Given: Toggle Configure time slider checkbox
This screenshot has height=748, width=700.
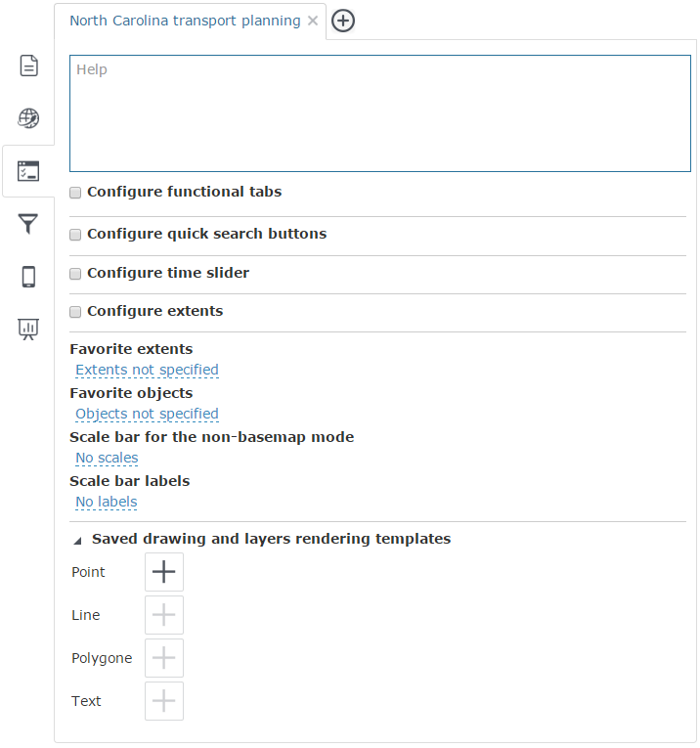Looking at the screenshot, I should click(75, 274).
